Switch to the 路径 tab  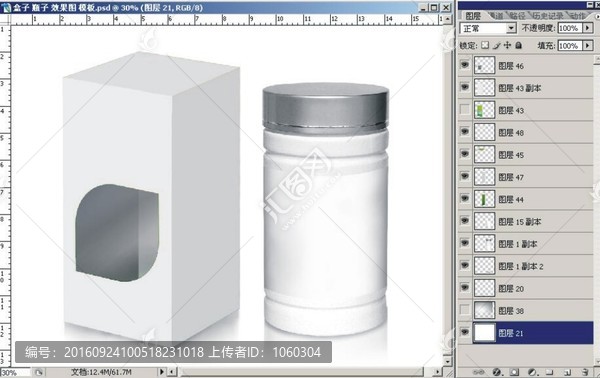(517, 16)
